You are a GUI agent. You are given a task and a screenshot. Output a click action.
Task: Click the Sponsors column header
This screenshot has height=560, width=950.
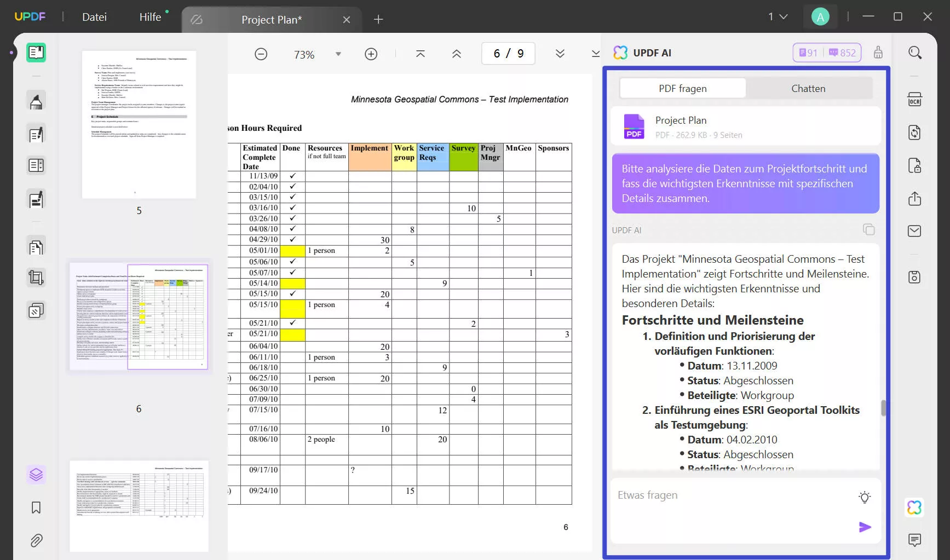click(554, 157)
